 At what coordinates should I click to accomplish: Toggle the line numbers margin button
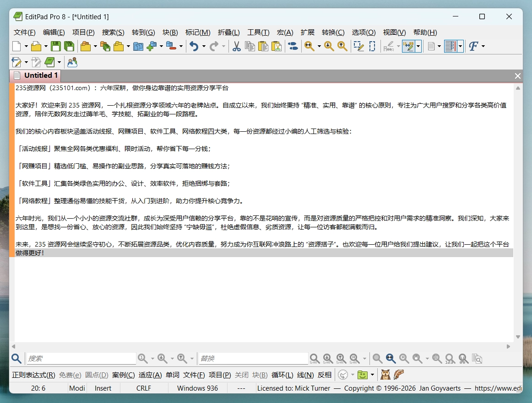tap(451, 46)
